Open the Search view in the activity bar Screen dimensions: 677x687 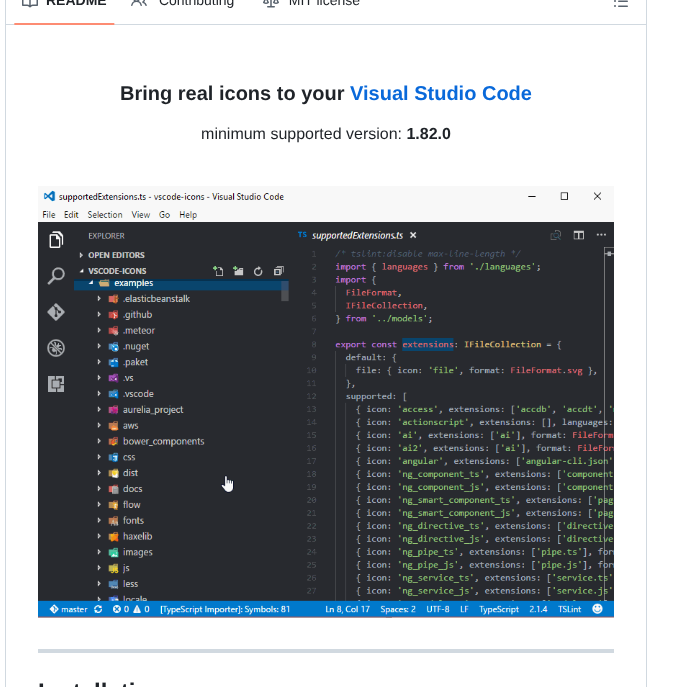56,276
